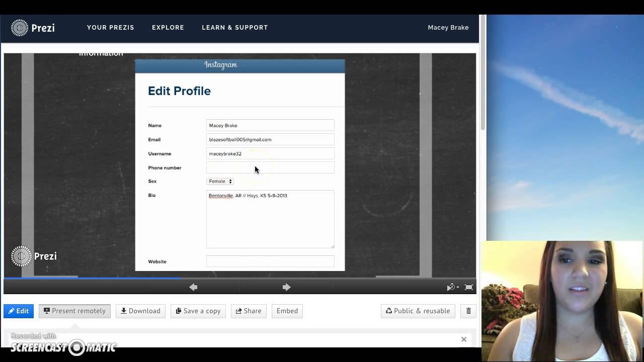Enter fullscreen presentation mode icon

(469, 287)
